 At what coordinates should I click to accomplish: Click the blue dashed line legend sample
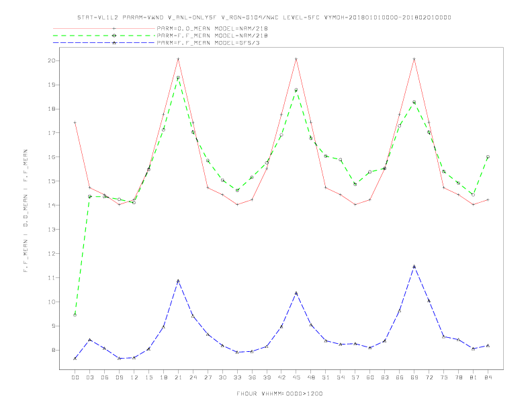pos(104,43)
